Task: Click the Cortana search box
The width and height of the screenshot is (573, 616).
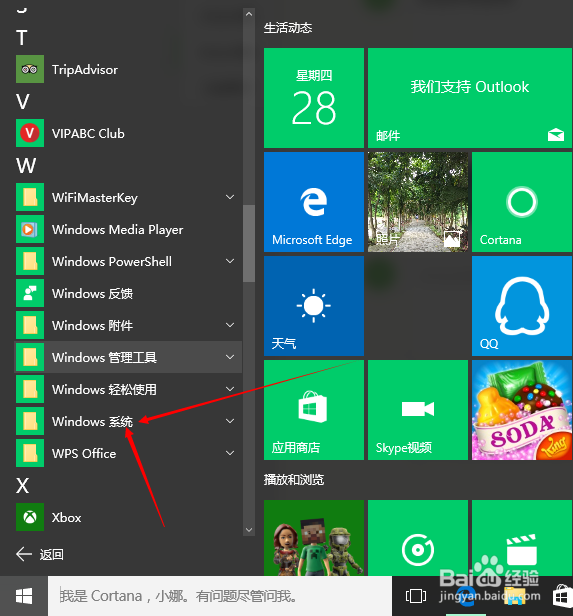Action: tap(220, 596)
